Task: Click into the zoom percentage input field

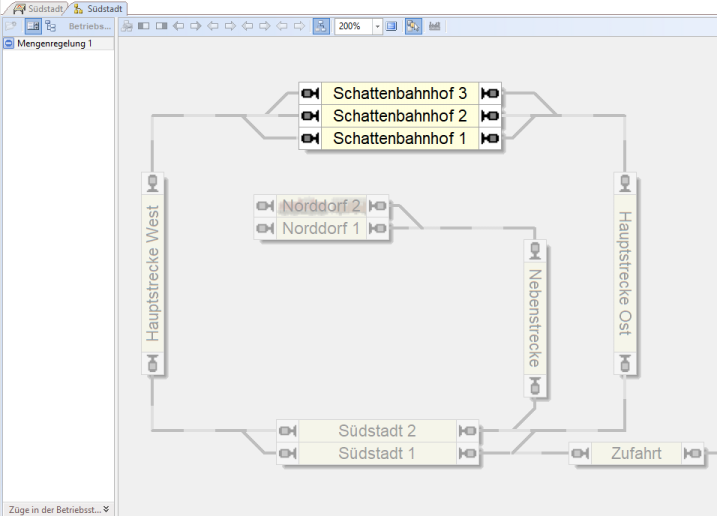Action: (353, 26)
